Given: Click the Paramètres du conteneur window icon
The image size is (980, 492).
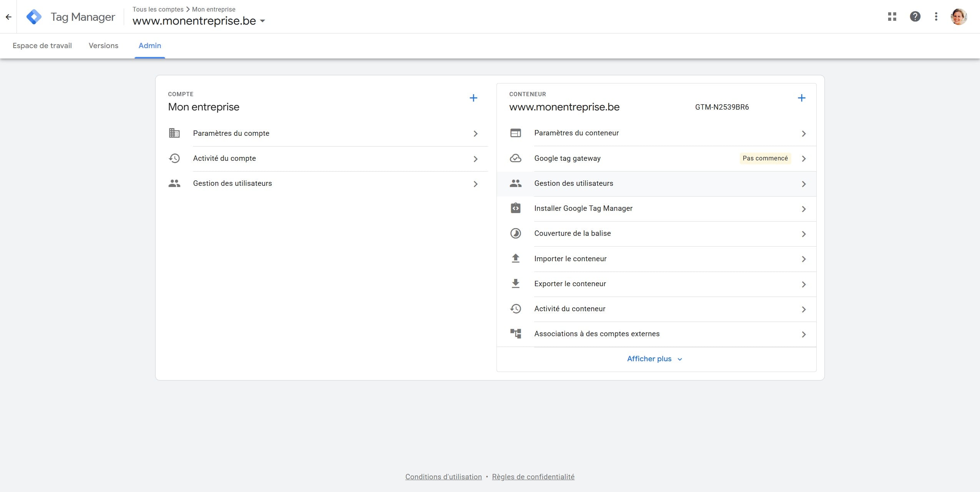Looking at the screenshot, I should (x=515, y=133).
